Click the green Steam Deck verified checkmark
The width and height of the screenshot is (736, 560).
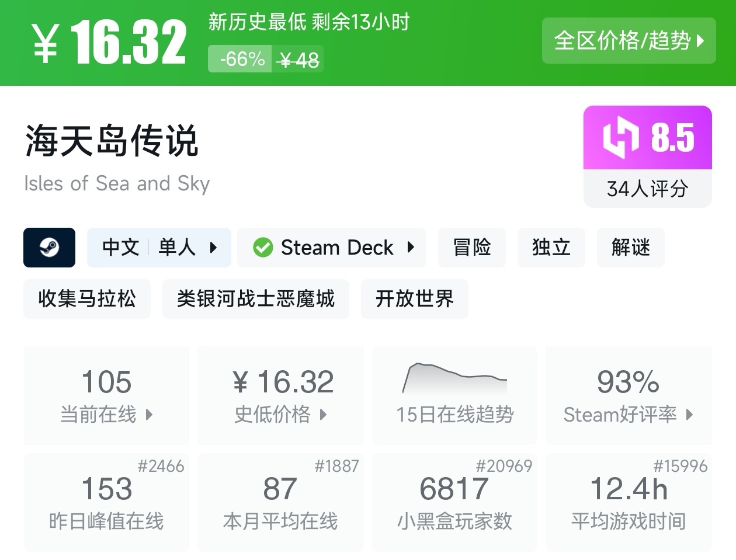(x=263, y=248)
